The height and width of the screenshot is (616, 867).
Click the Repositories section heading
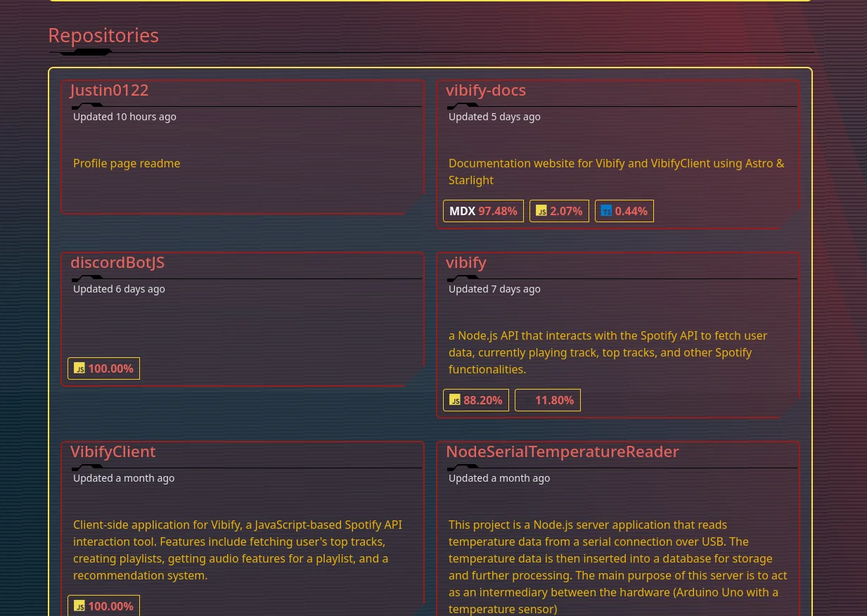103,34
